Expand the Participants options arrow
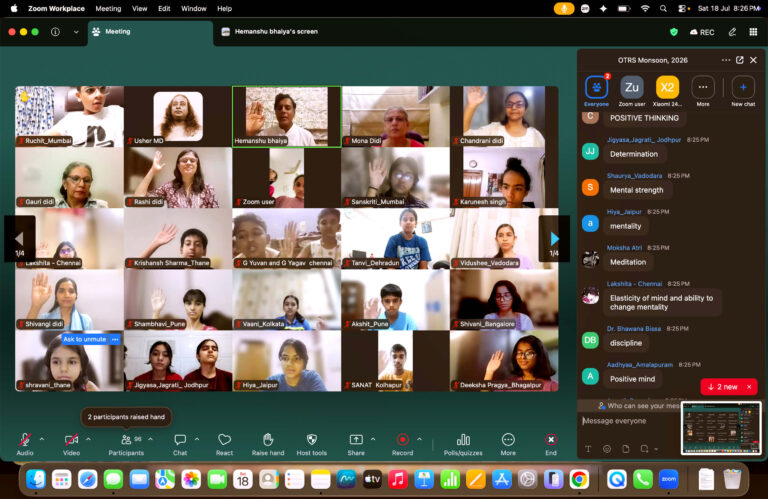 tap(150, 439)
